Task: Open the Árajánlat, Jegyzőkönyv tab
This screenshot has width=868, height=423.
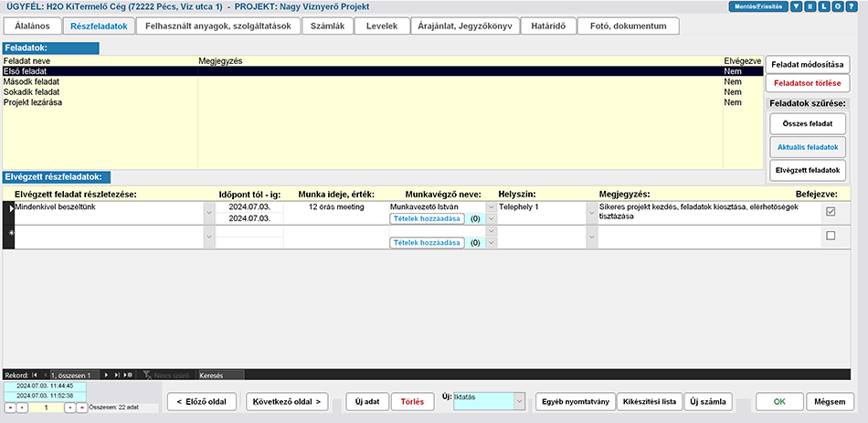Action: click(x=465, y=26)
